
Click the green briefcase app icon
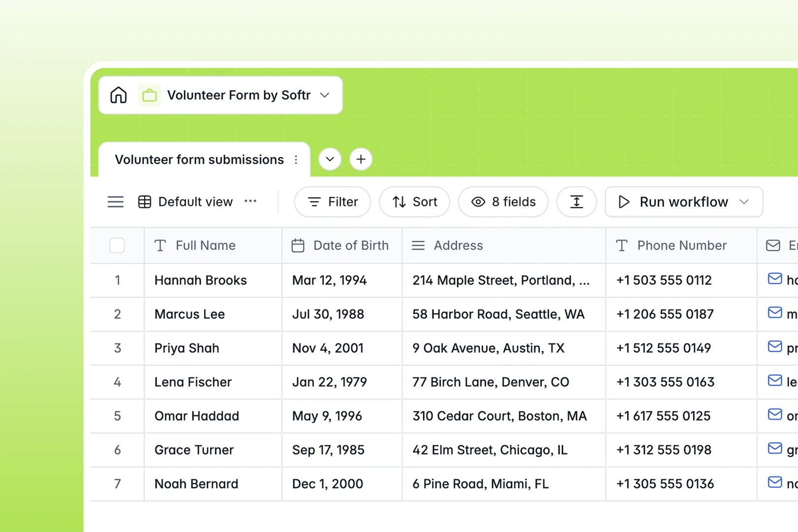click(x=149, y=95)
